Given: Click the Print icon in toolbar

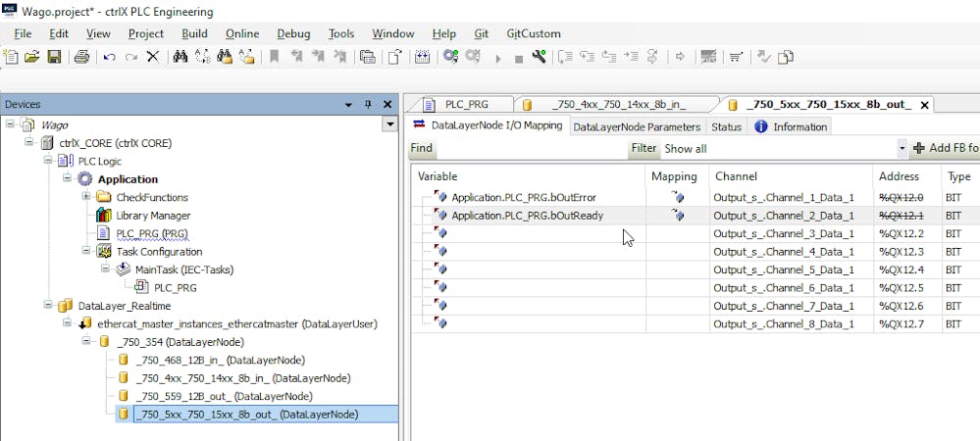Looking at the screenshot, I should (x=81, y=57).
